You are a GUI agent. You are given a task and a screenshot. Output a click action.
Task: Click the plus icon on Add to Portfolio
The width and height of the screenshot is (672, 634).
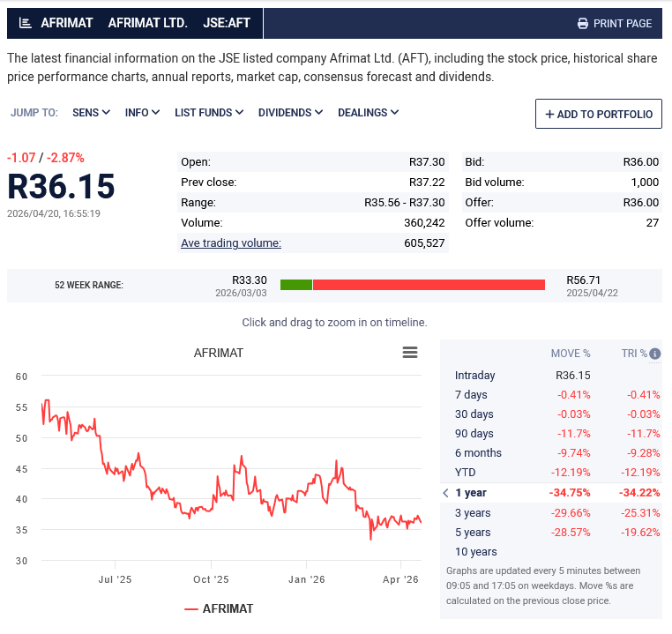pos(549,115)
